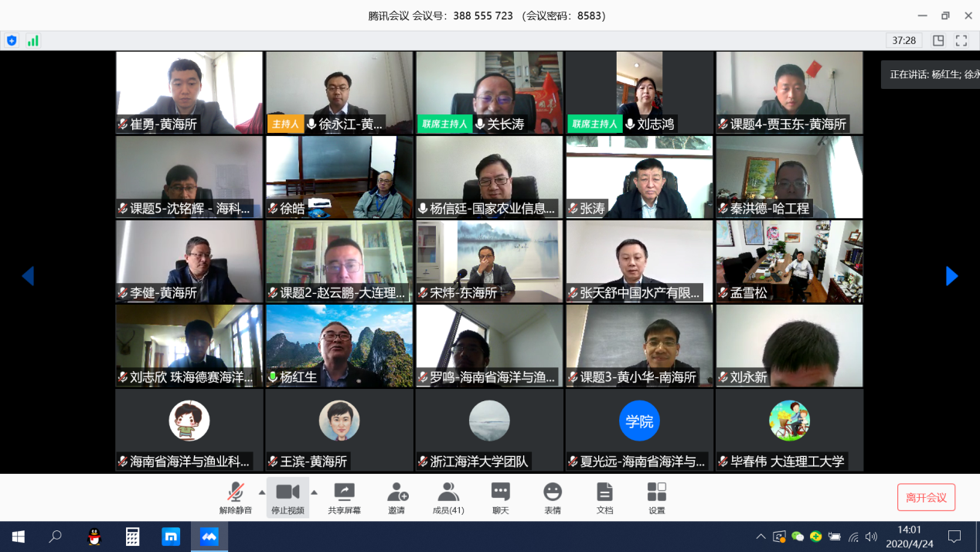Open video options arrow beside 停止视频
Screen dimensions: 980x552
tap(314, 492)
